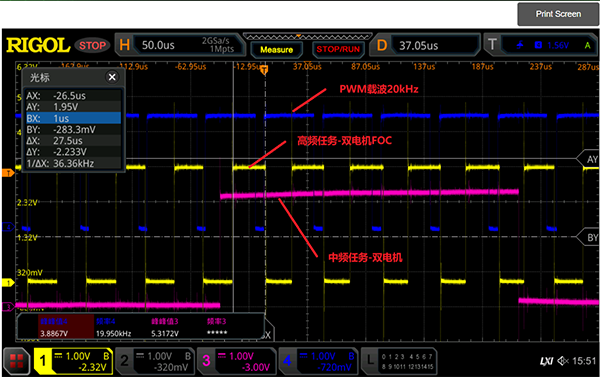Toggle channel 4 on/off button
Viewport: 600px width, 377px height.
(x=287, y=361)
